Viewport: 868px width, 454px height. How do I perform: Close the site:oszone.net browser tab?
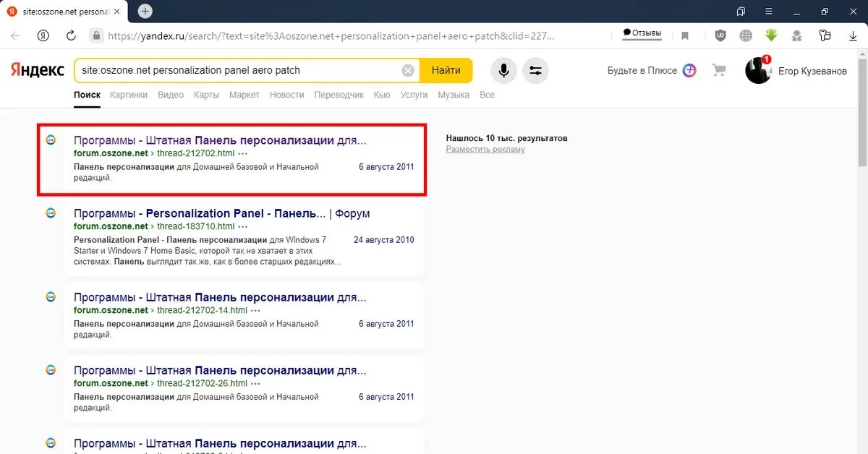(117, 12)
